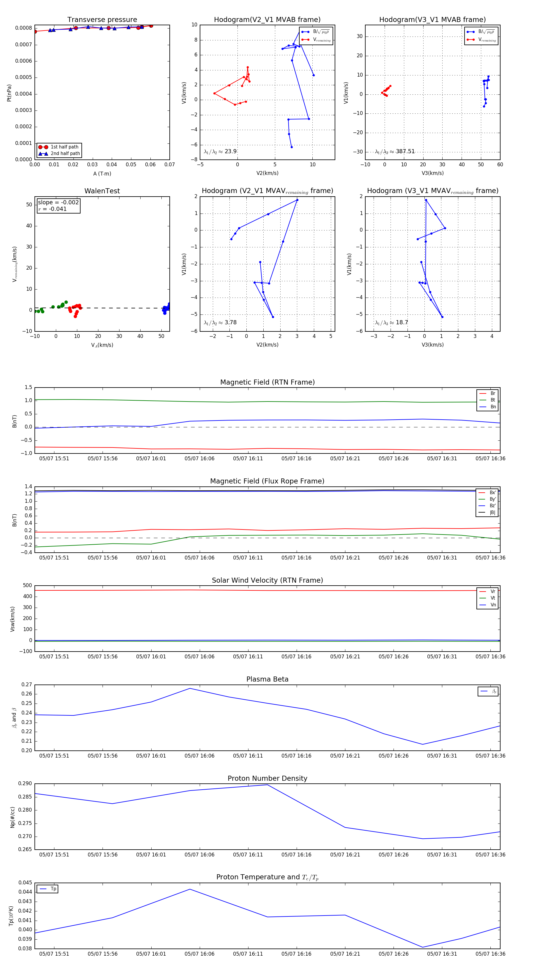Click the '2nd half path' legend entry
Image resolution: width=535 pixels, height=980 pixels.
59,154
